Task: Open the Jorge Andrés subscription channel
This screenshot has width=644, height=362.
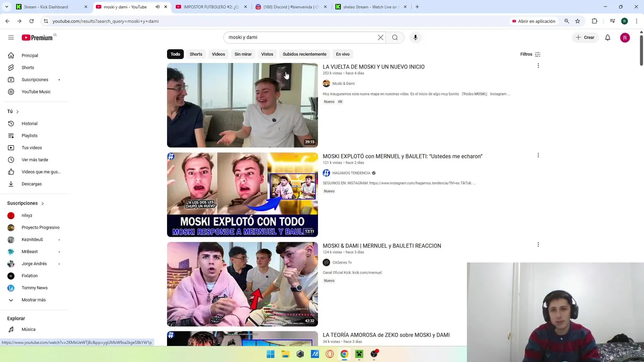Action: pos(34,263)
